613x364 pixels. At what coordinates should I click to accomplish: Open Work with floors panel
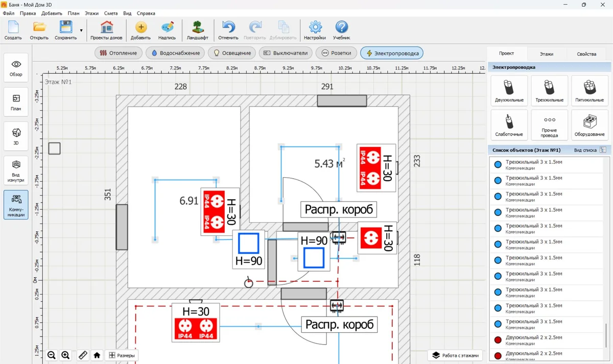[456, 355]
